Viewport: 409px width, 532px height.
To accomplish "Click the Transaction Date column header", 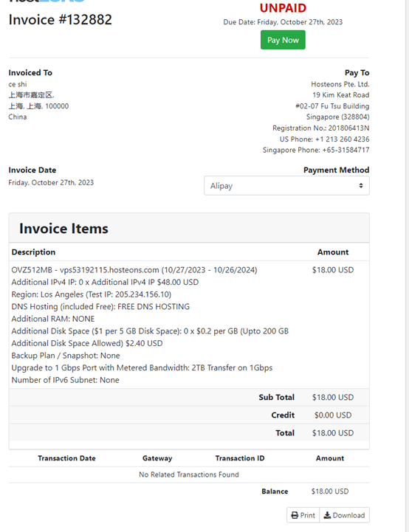I will pyautogui.click(x=66, y=458).
